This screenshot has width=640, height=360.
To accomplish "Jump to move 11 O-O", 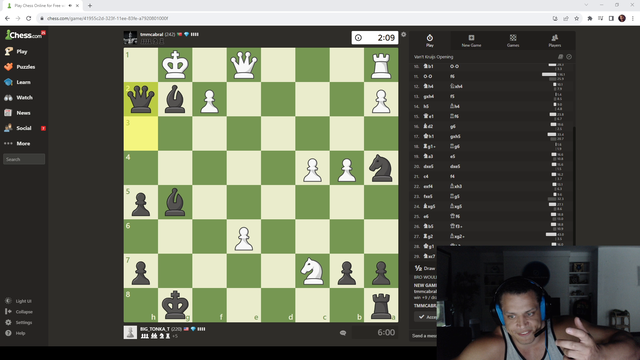I will click(x=428, y=76).
